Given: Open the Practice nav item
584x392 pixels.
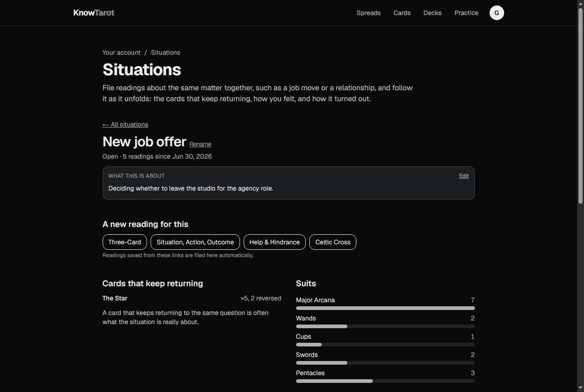Looking at the screenshot, I should pos(466,13).
